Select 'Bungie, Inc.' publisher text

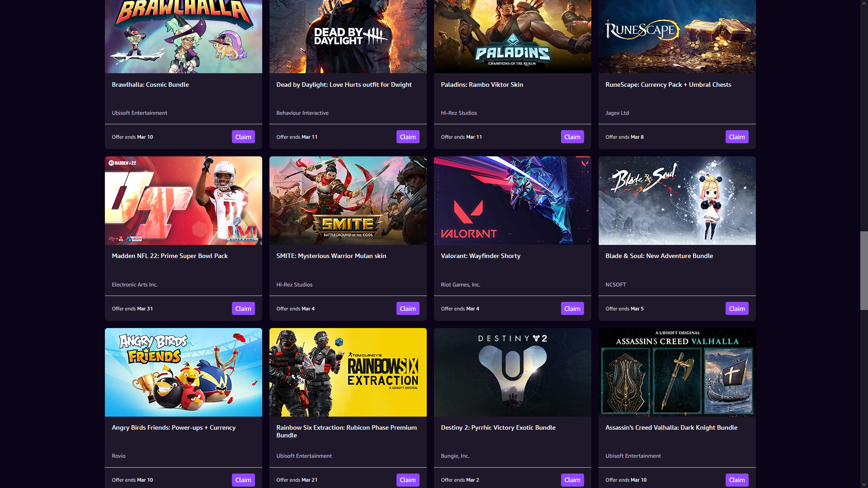455,456
